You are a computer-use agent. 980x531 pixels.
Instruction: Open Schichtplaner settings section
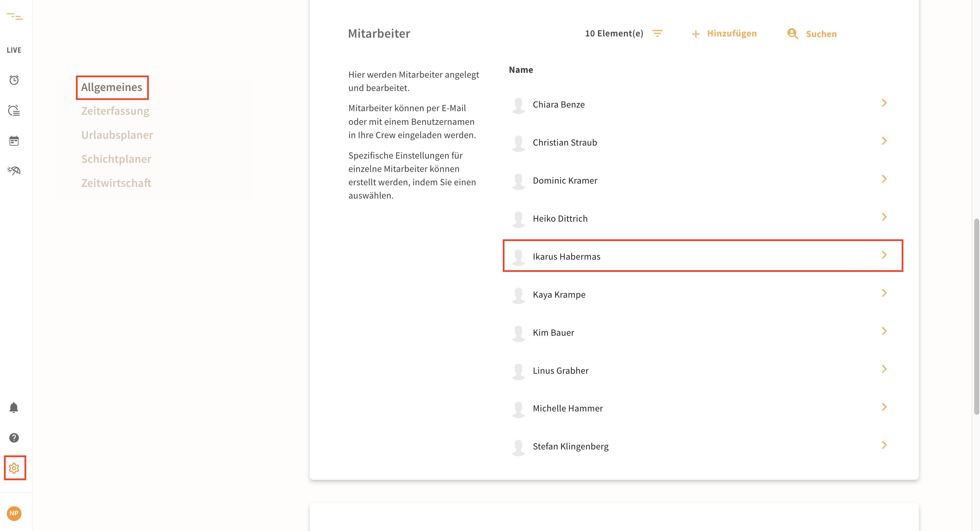[116, 159]
